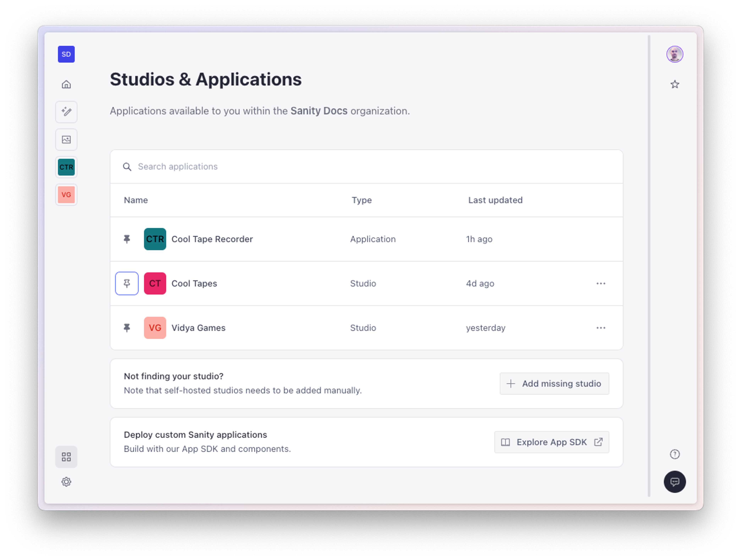Open the chat feedback bubble button
The height and width of the screenshot is (560, 741).
[675, 482]
